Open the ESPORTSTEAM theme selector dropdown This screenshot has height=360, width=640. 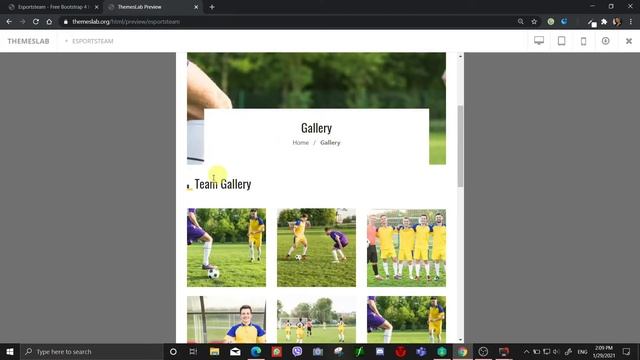coord(89,41)
